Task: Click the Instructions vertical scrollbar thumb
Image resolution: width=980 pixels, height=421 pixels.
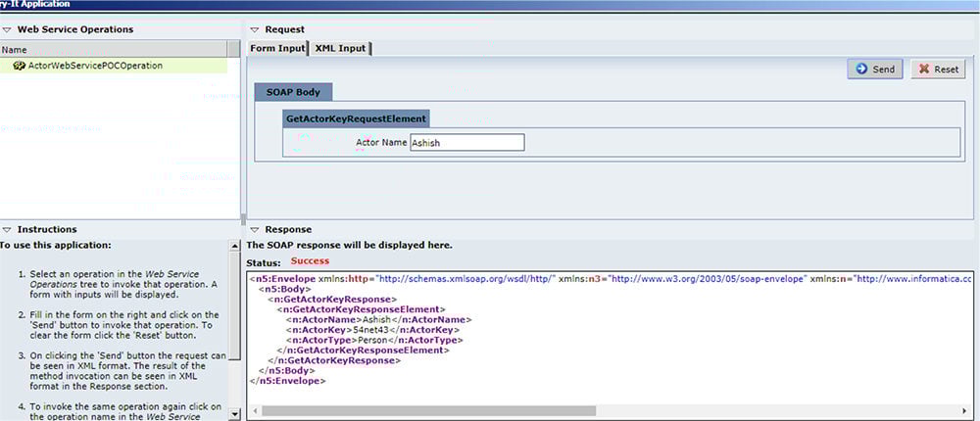Action: 235,306
